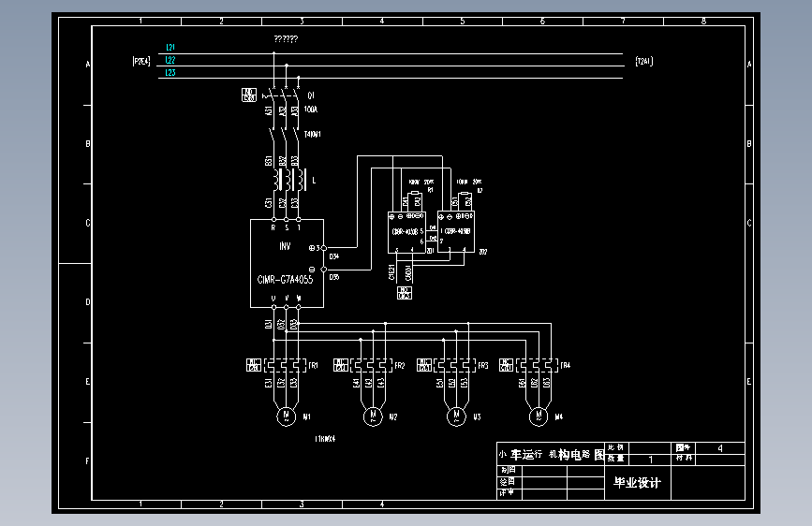Select the INV label inside the inverter block
The image size is (812, 526).
(x=285, y=246)
